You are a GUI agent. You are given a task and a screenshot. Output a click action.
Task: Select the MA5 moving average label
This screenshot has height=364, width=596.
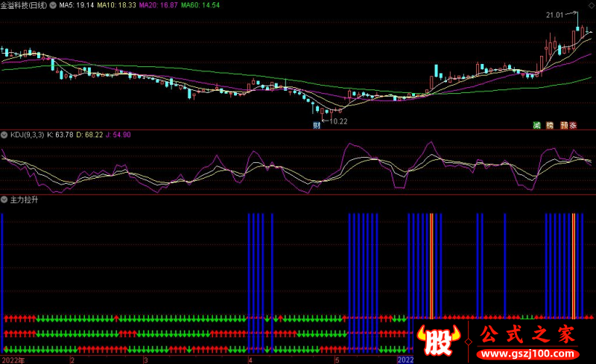[76, 5]
